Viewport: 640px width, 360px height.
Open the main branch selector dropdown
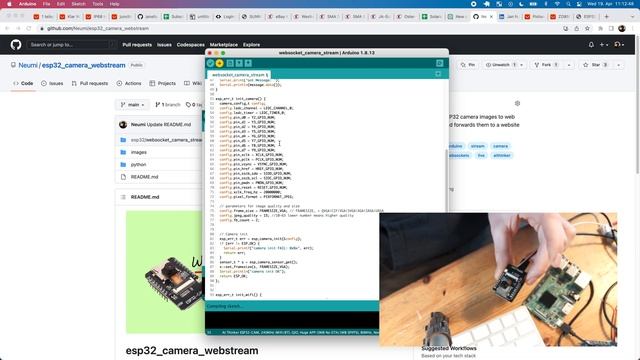pos(132,105)
